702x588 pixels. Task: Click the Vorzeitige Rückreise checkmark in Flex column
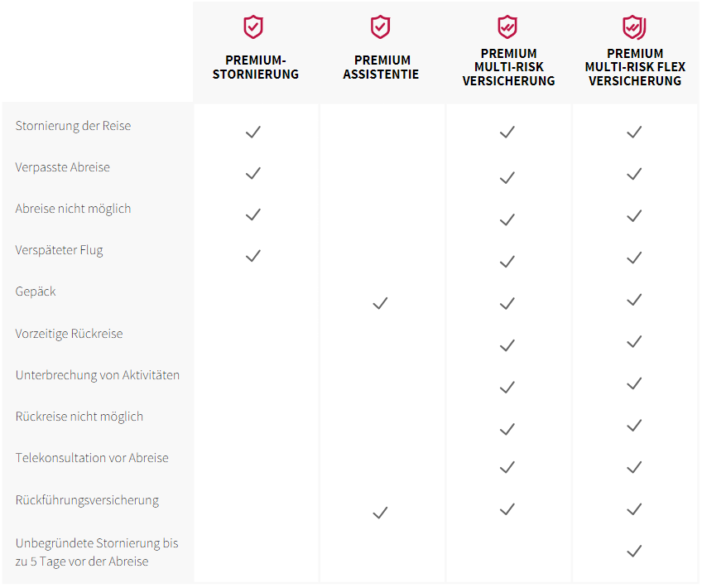click(634, 341)
